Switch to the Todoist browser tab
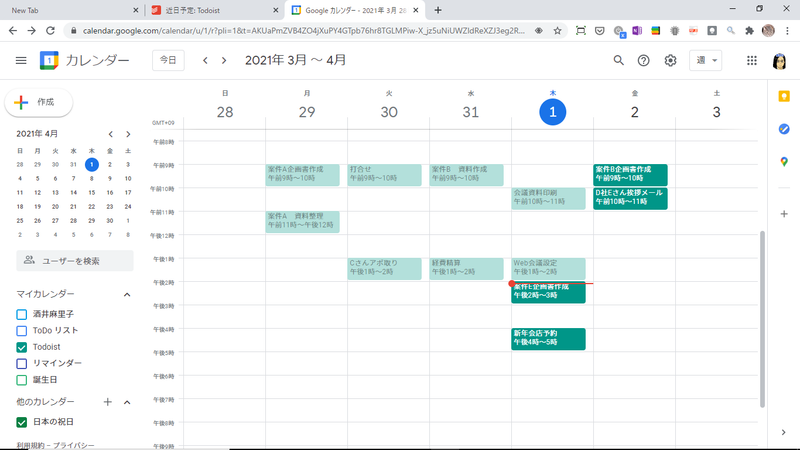The width and height of the screenshot is (800, 450). (x=214, y=10)
